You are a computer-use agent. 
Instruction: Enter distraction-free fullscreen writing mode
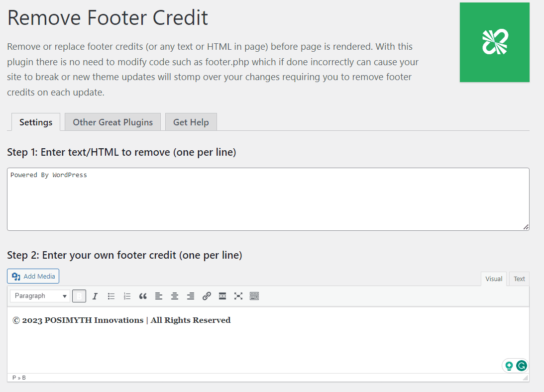click(238, 296)
